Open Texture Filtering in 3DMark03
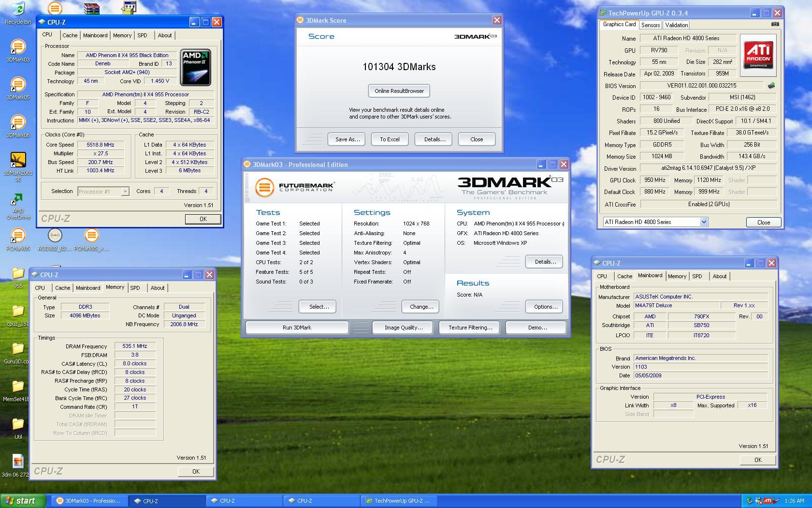Screen dimensions: 812x508 470,328
